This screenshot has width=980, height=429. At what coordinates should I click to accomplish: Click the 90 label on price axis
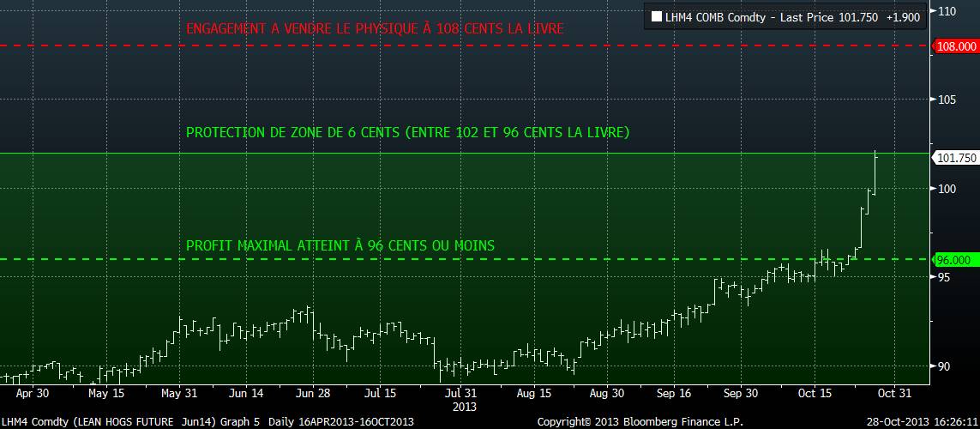point(944,366)
